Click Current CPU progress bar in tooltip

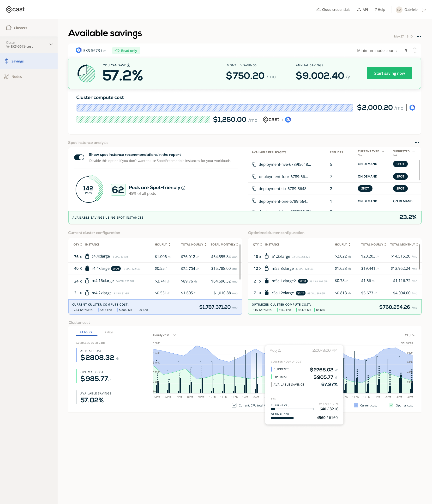[x=292, y=409]
